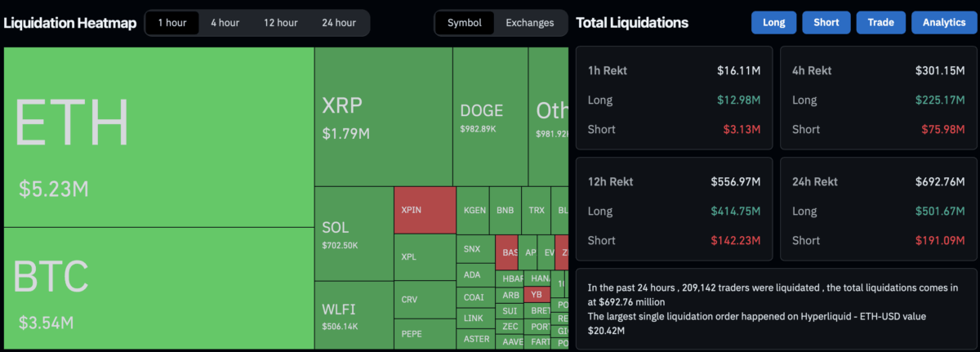This screenshot has width=980, height=352.
Task: Click the ETH heatmap tile
Action: coord(159,137)
